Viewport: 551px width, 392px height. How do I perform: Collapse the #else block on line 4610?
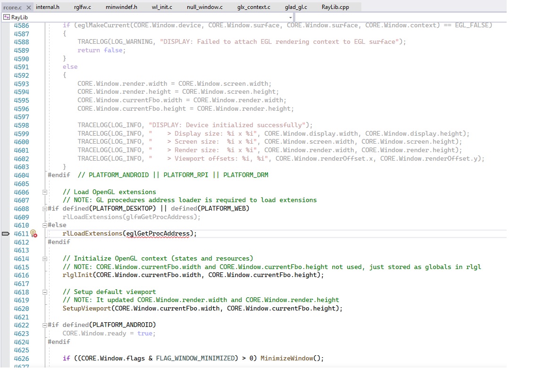pyautogui.click(x=44, y=225)
